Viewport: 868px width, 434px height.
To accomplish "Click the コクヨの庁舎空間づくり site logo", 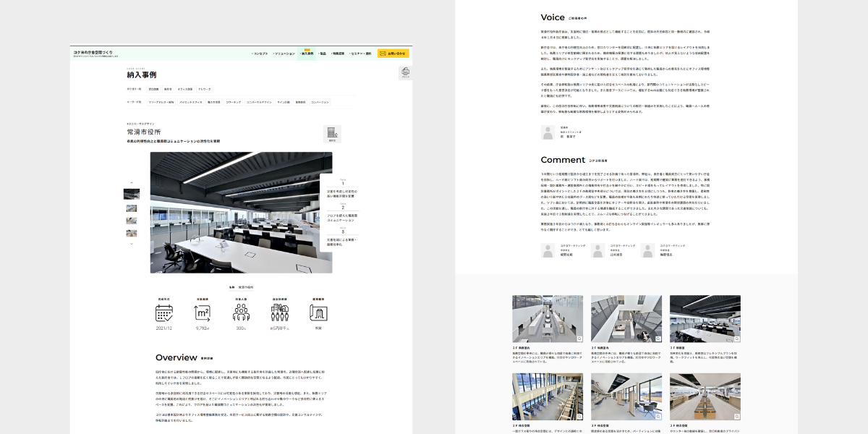I will click(95, 54).
